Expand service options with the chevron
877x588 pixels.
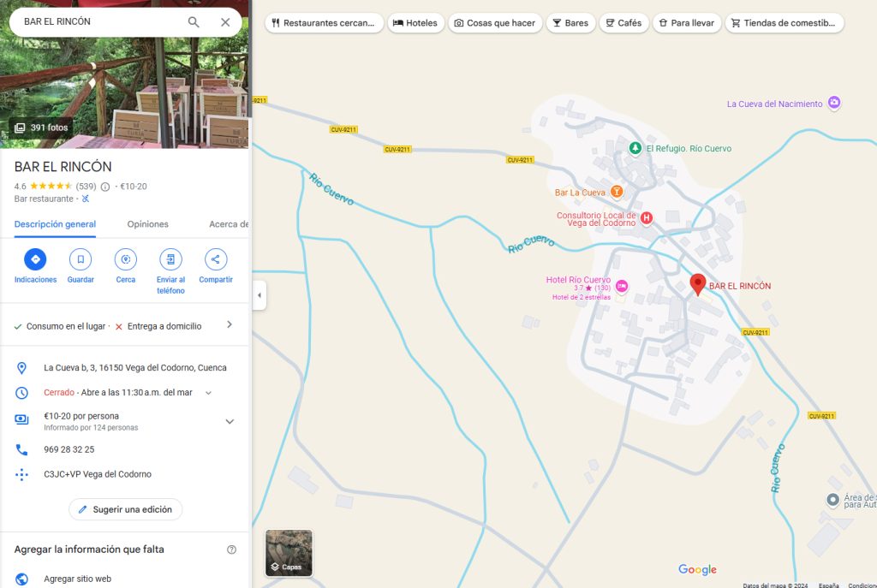point(229,325)
